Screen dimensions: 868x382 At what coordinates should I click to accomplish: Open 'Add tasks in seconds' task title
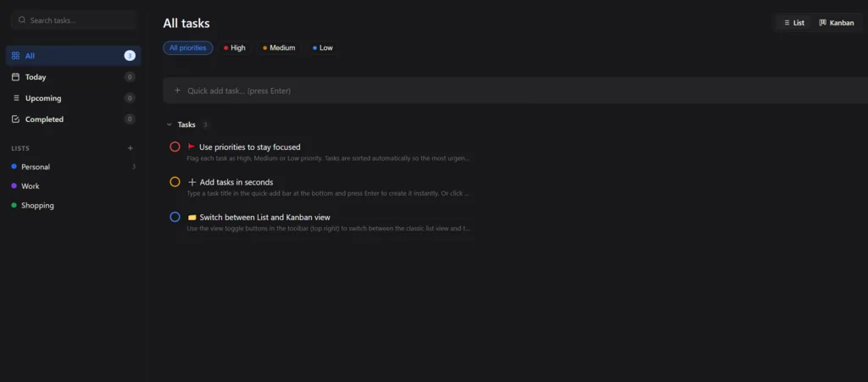pyautogui.click(x=236, y=182)
